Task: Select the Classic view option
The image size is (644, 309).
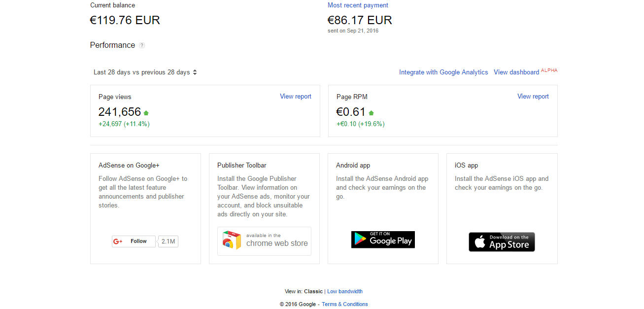Action: tap(313, 291)
